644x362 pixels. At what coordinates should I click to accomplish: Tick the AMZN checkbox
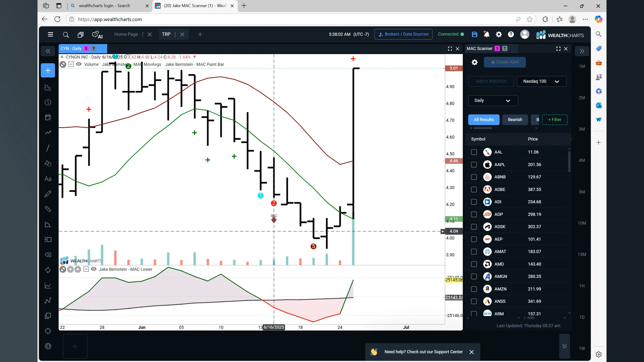tap(474, 289)
